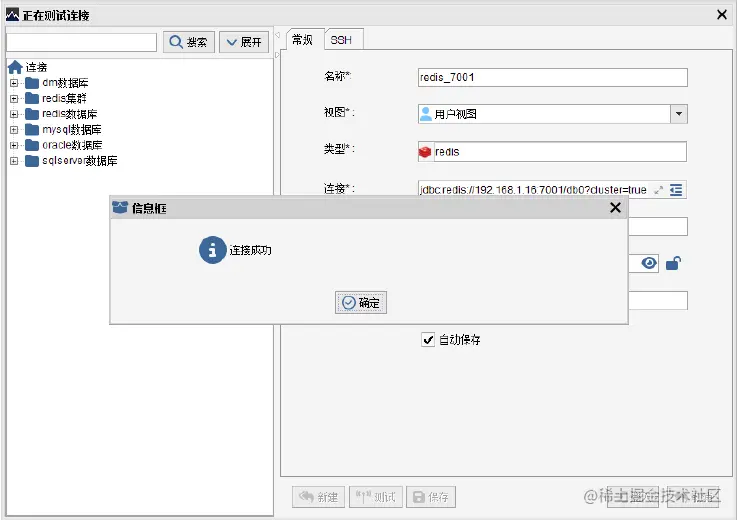
Task: Click the small collapse-panel arrow beside the 常规 tab
Action: pyautogui.click(x=277, y=35)
